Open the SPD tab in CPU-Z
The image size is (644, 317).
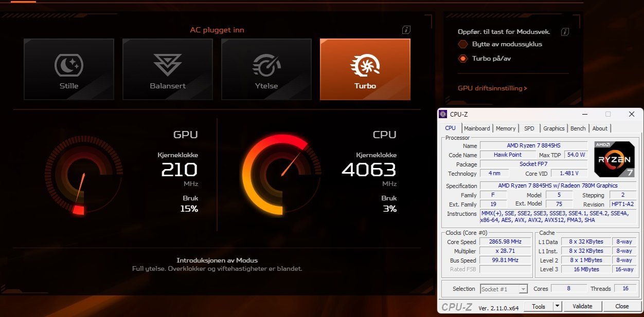[529, 128]
